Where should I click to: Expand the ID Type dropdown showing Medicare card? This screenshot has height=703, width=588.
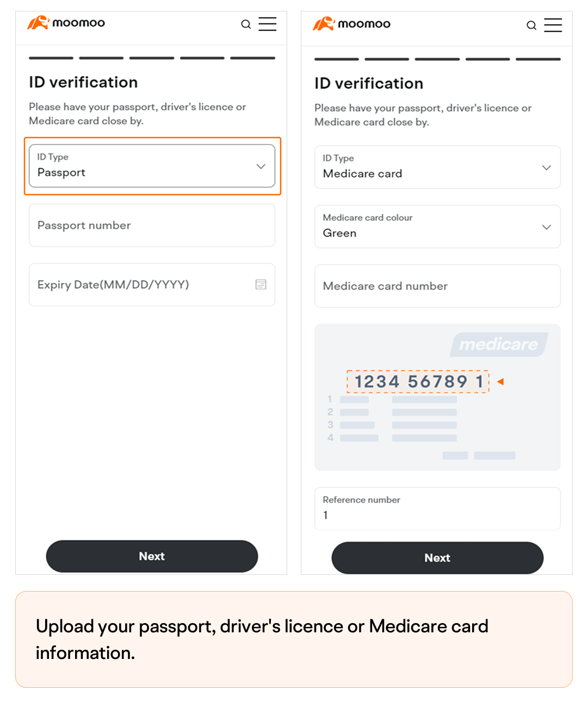click(437, 167)
